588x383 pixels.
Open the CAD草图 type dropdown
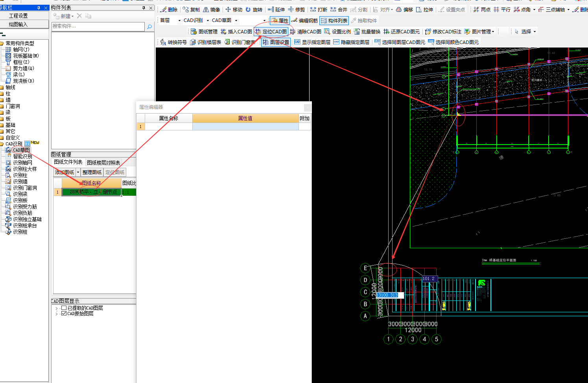tap(236, 20)
